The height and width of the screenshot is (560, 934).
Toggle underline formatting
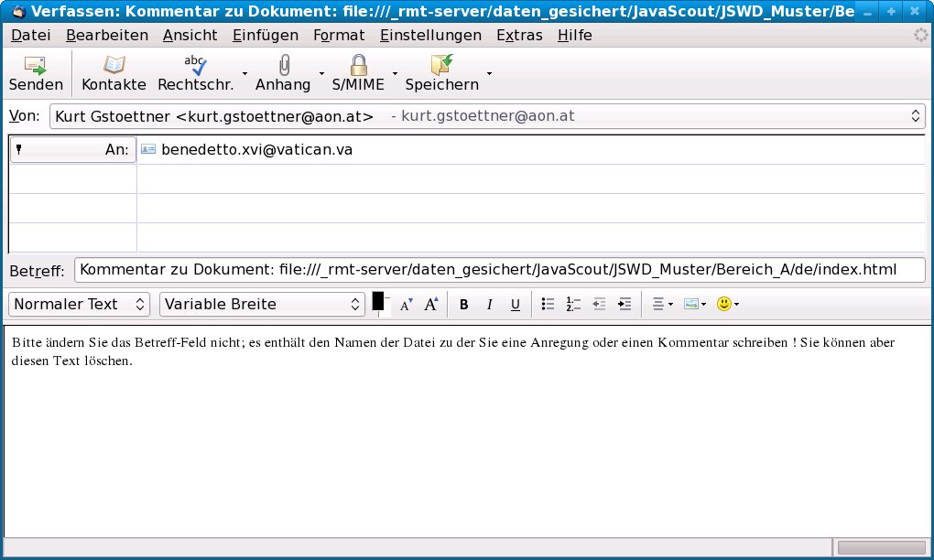tap(516, 304)
